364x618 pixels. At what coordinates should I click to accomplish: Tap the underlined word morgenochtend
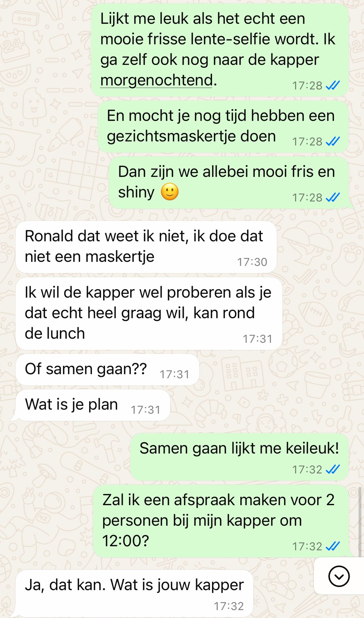(x=156, y=80)
